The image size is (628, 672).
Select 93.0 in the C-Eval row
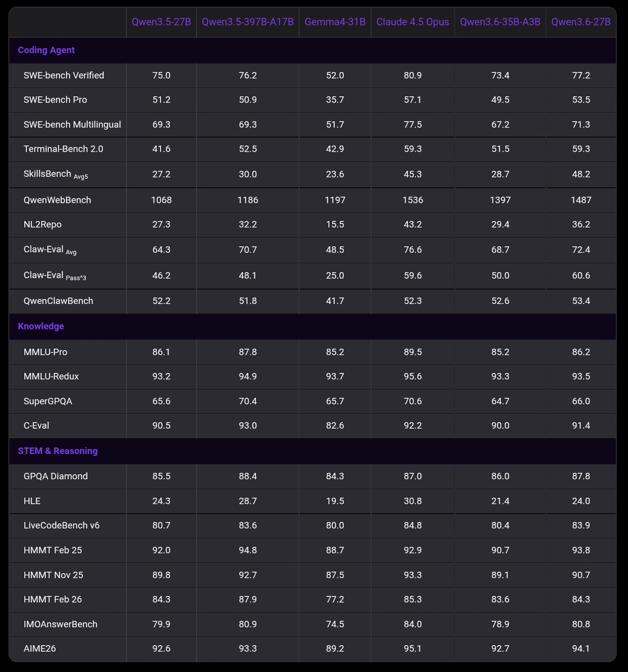pyautogui.click(x=247, y=426)
